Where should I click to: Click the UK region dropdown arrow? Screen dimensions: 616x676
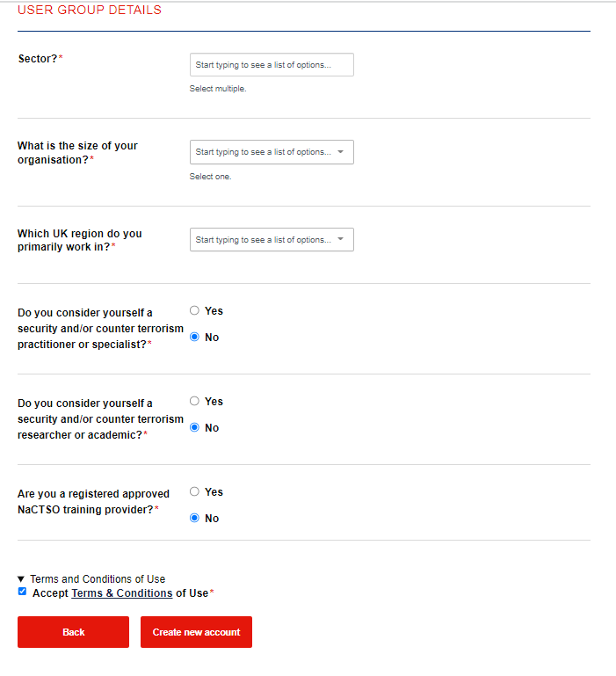(x=341, y=240)
